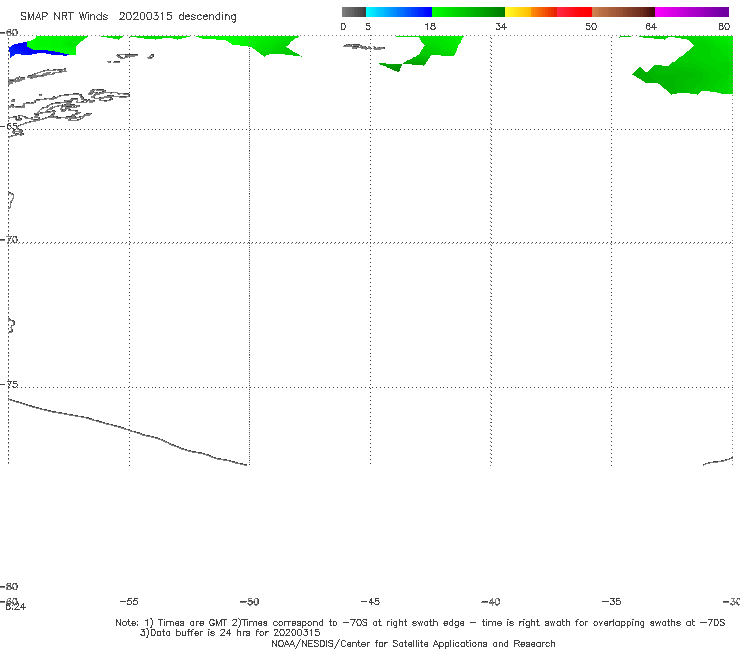Click the '-40' longitude label

click(490, 602)
